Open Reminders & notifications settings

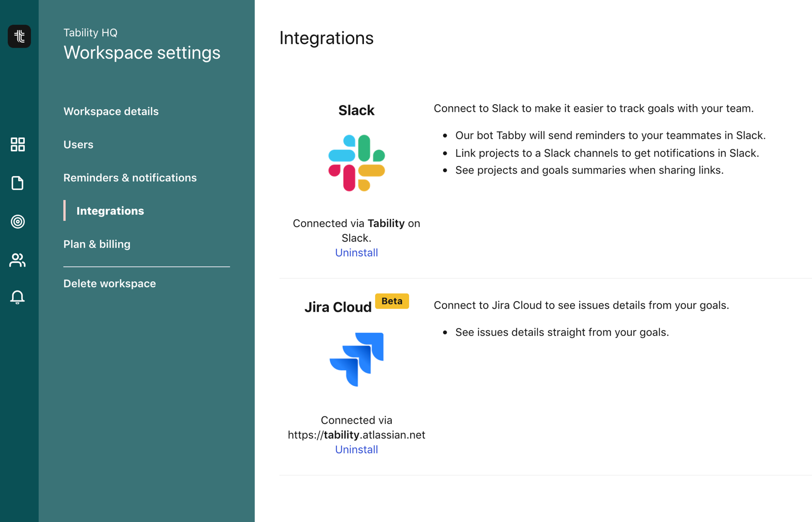pyautogui.click(x=130, y=178)
